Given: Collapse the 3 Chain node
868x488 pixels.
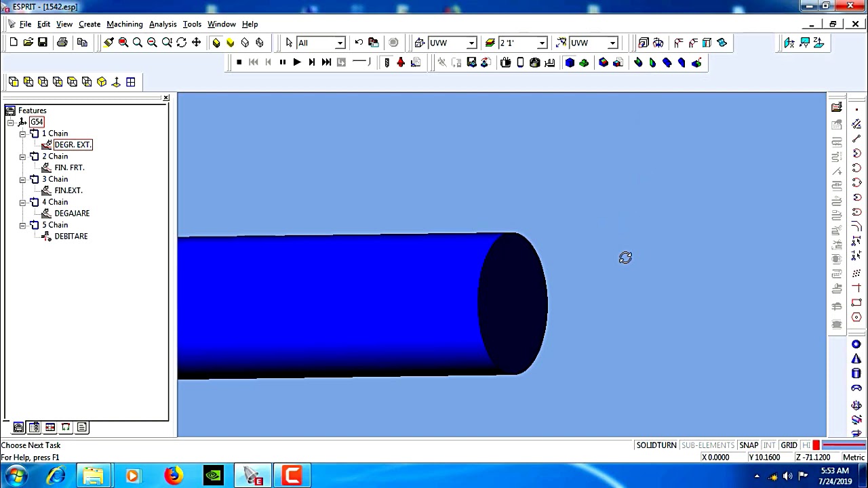Looking at the screenshot, I should (22, 180).
